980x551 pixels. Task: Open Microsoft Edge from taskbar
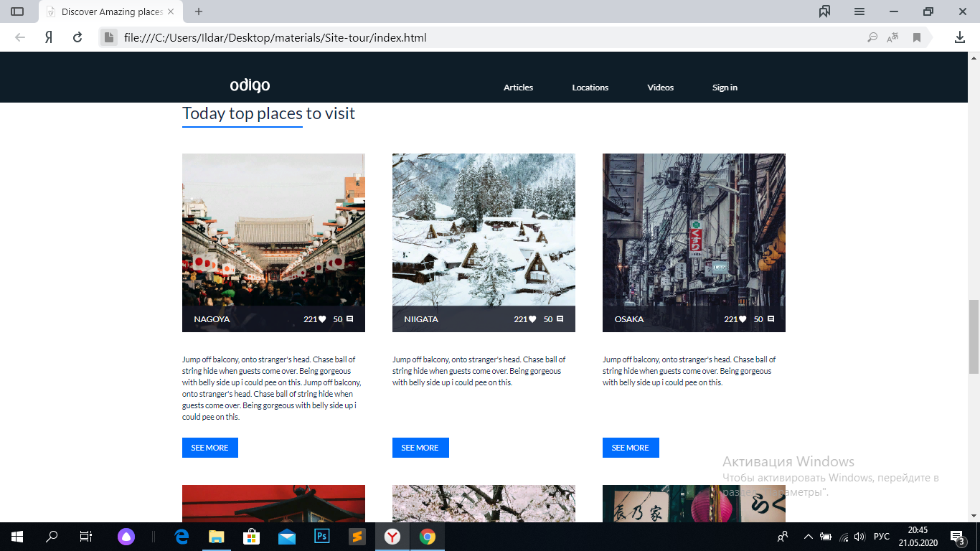click(x=182, y=537)
